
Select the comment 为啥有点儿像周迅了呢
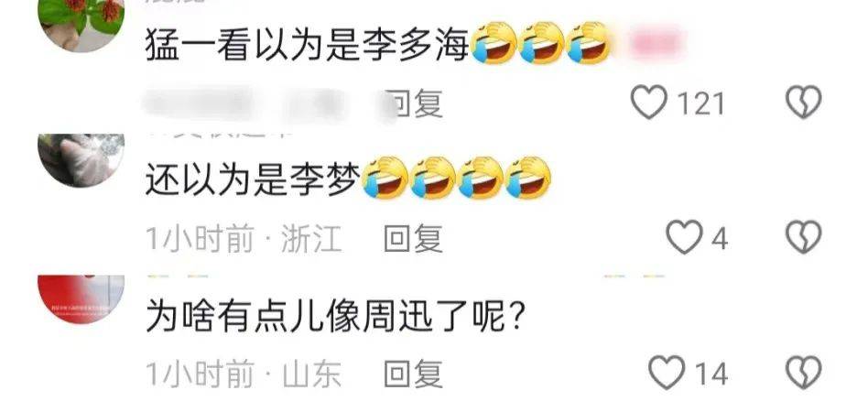pos(334,317)
